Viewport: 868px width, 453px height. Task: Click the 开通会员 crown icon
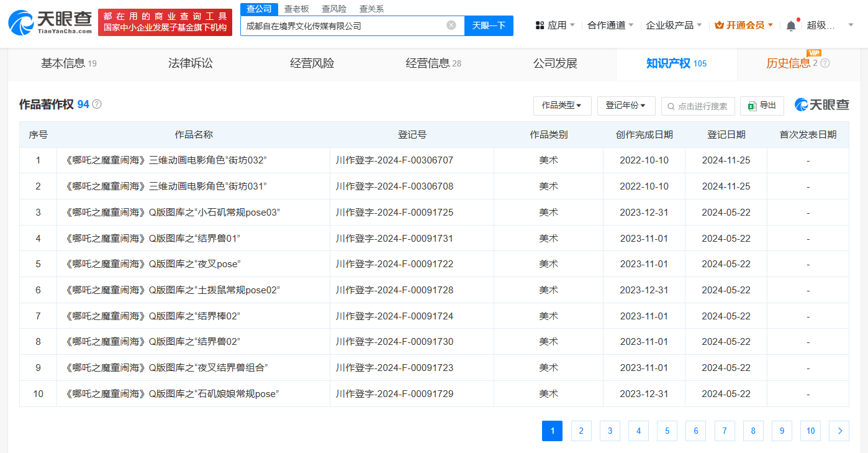click(719, 25)
